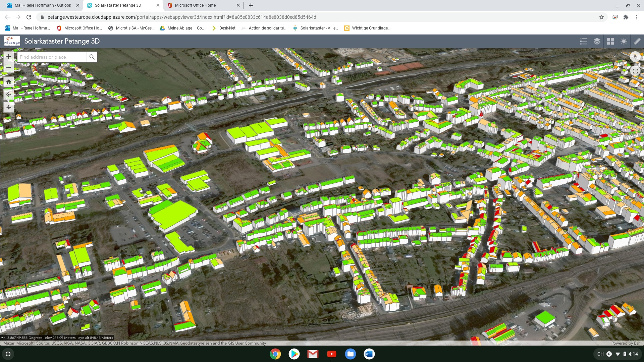644x362 pixels.
Task: Go to the default home extent
Action: [x=9, y=82]
